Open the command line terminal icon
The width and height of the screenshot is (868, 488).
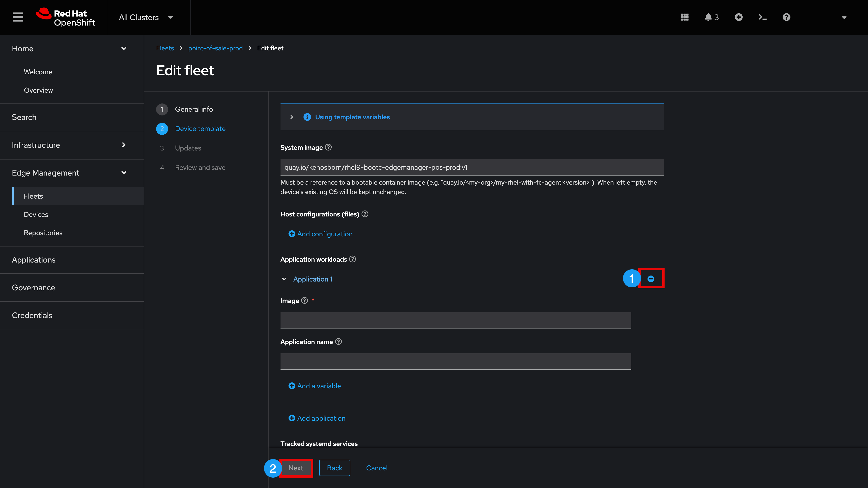click(762, 17)
